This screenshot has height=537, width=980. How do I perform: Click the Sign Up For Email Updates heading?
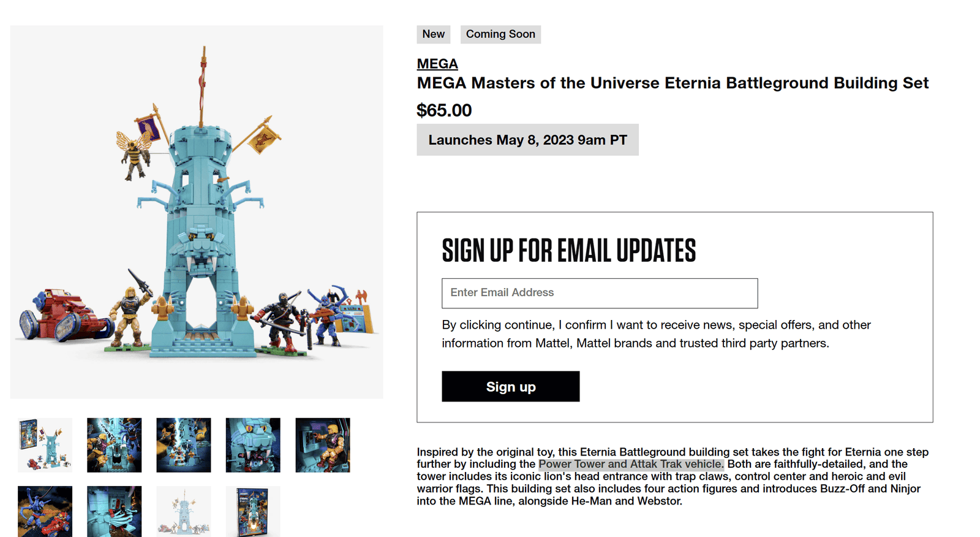(x=569, y=250)
